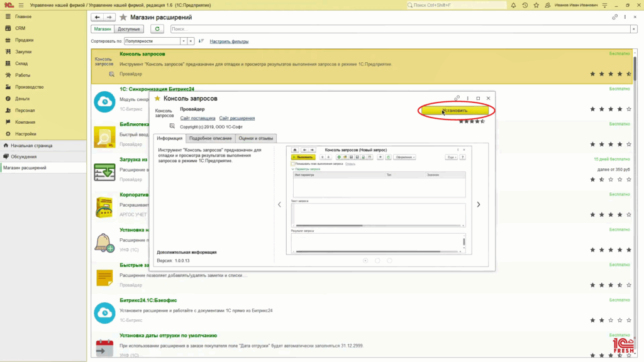Click the Установить install button

[x=455, y=111]
